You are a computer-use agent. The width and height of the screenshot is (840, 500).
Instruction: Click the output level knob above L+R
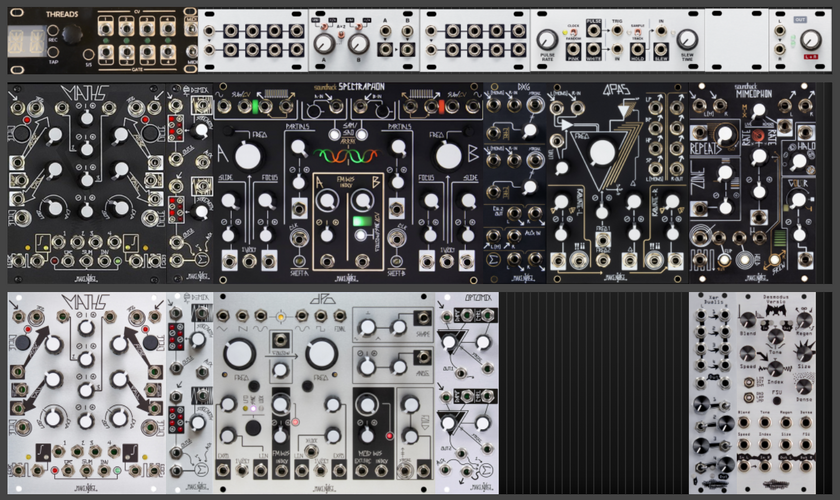pos(810,39)
